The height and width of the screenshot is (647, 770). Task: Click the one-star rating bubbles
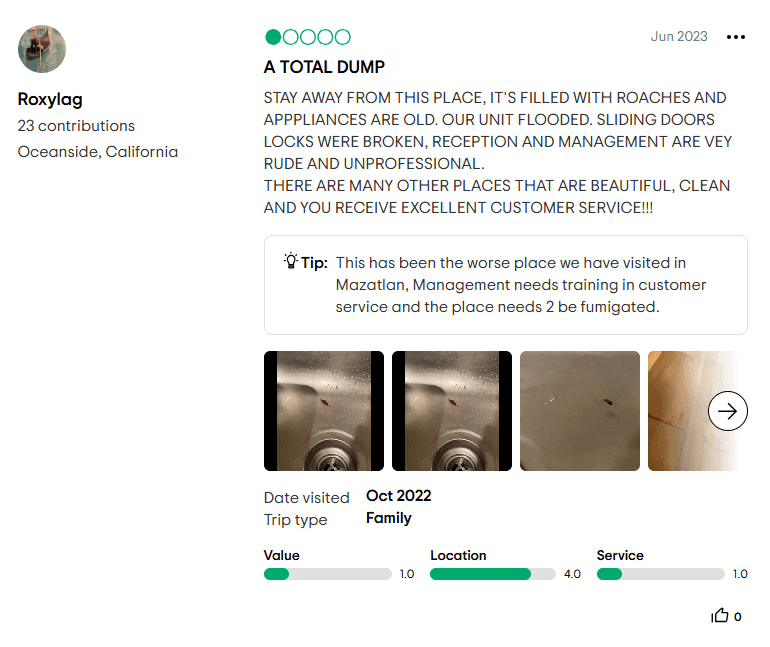pyautogui.click(x=307, y=37)
